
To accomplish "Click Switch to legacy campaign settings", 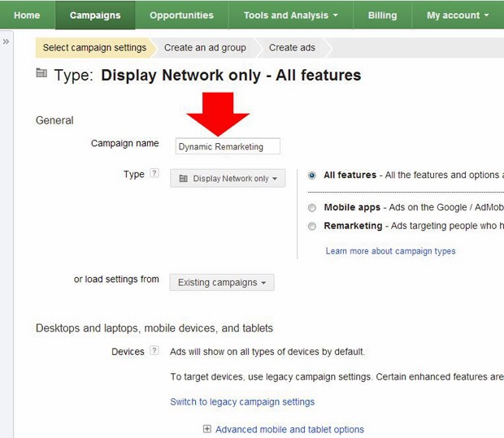I will tap(242, 401).
